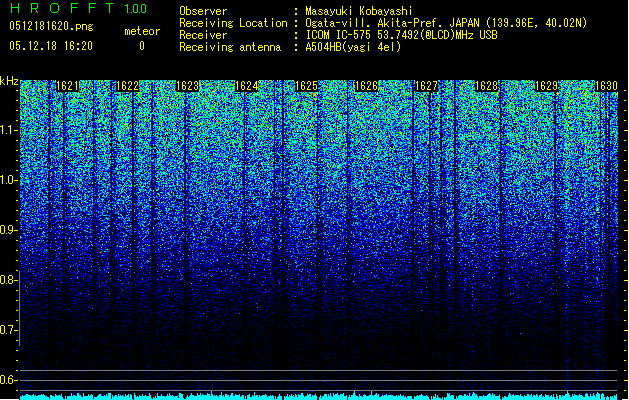Click the 1630 time marker label
Viewport: 629px width, 400px height.
click(606, 86)
